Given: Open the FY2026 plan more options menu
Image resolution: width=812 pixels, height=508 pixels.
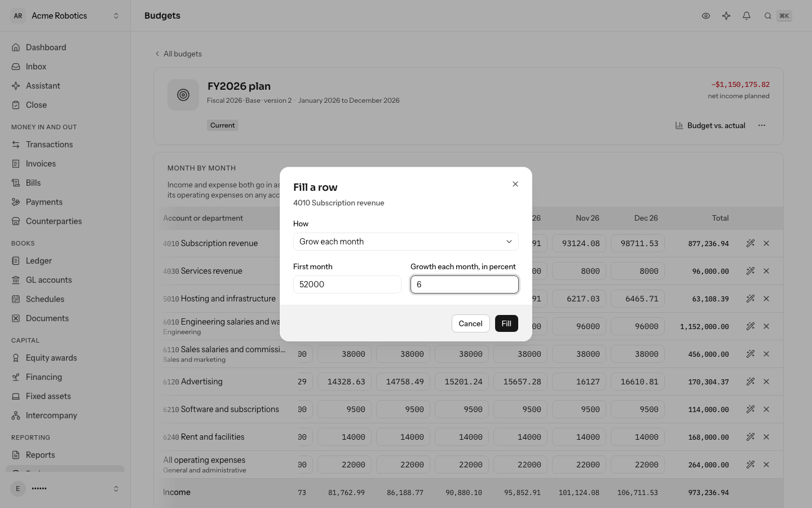Looking at the screenshot, I should pyautogui.click(x=762, y=125).
